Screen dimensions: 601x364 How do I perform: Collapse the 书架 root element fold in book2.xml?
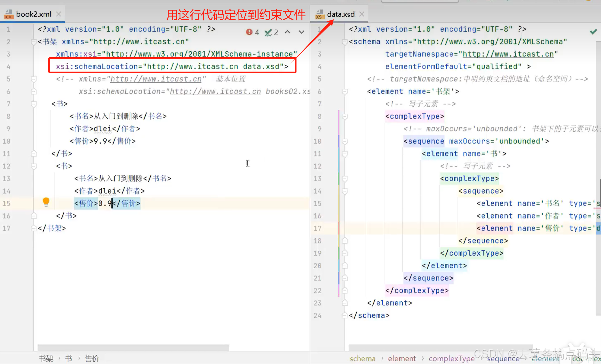click(34, 42)
